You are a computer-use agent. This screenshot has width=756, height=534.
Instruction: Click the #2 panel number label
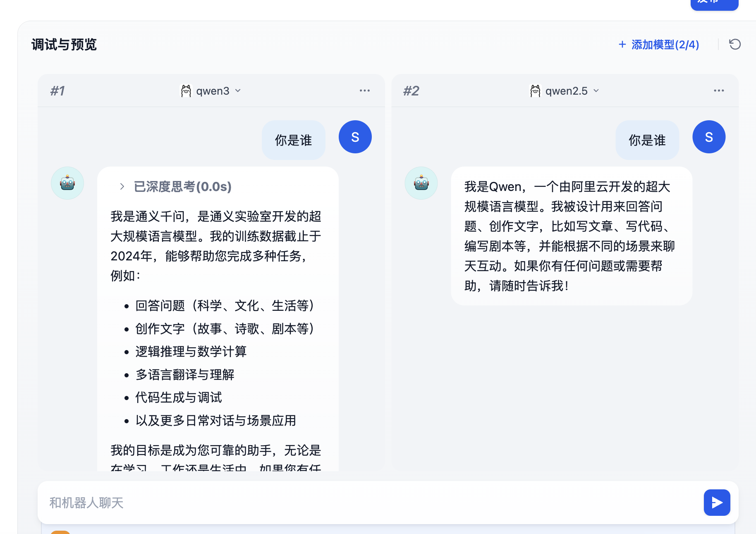click(411, 91)
